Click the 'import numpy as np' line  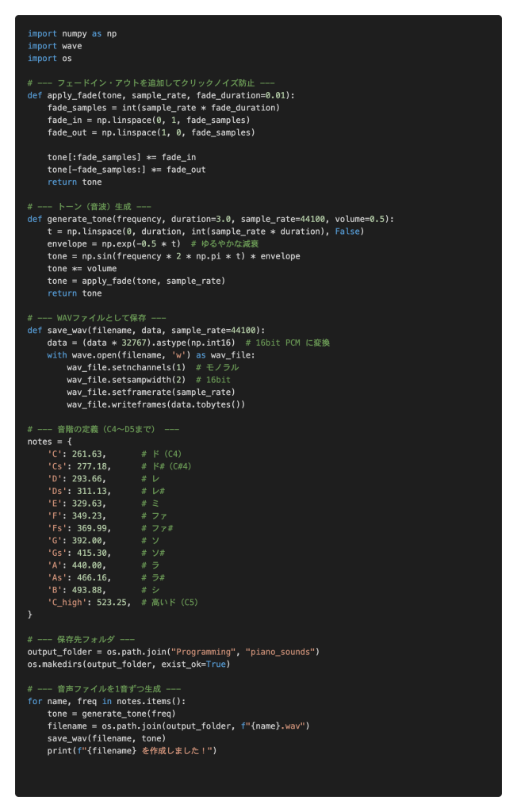(71, 33)
